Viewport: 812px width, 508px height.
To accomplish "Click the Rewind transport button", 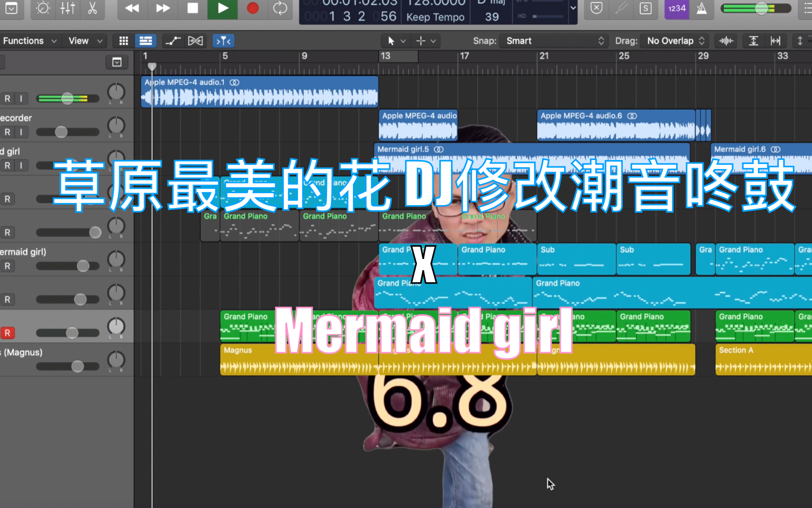I will [x=132, y=8].
